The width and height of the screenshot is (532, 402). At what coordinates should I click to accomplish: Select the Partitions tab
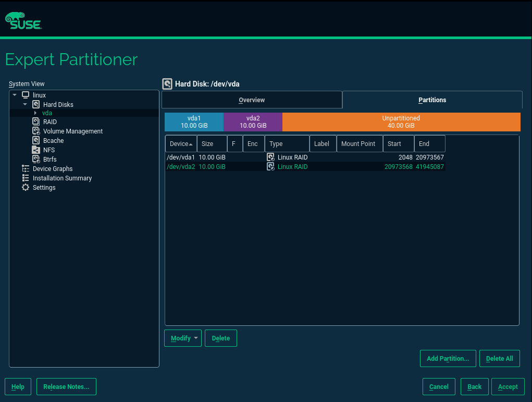point(432,100)
